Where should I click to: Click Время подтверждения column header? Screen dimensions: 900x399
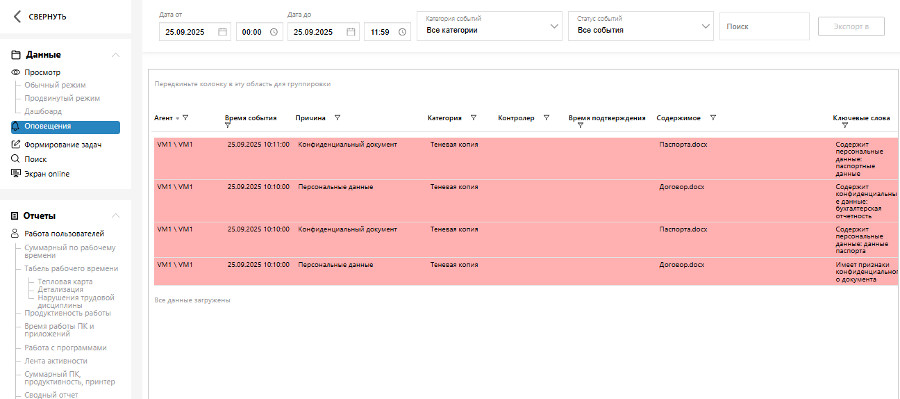pos(607,118)
